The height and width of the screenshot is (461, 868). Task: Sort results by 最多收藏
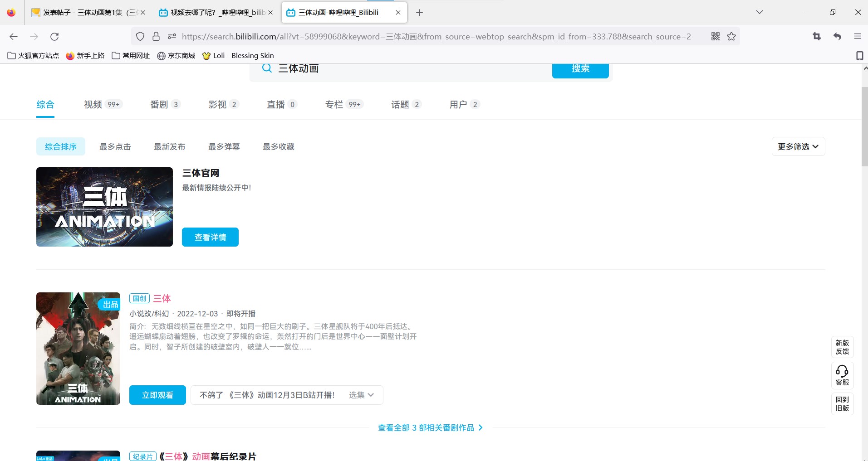pos(279,146)
